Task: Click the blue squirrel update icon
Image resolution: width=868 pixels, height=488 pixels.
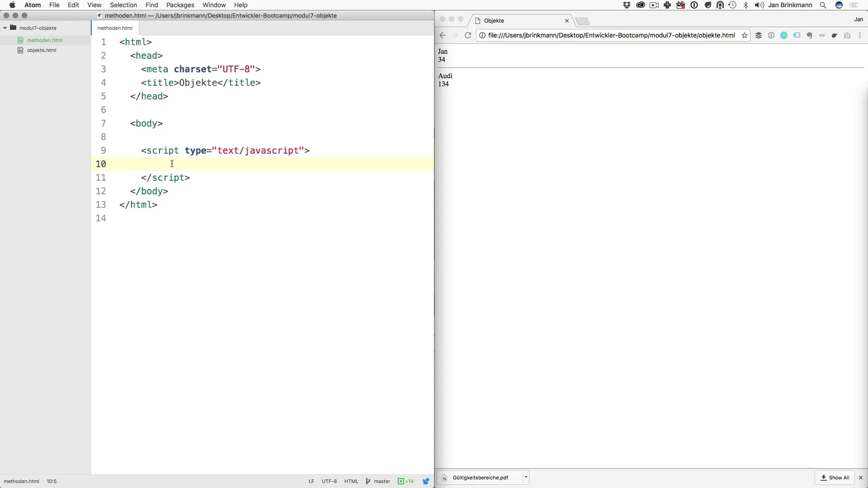Action: point(426,481)
